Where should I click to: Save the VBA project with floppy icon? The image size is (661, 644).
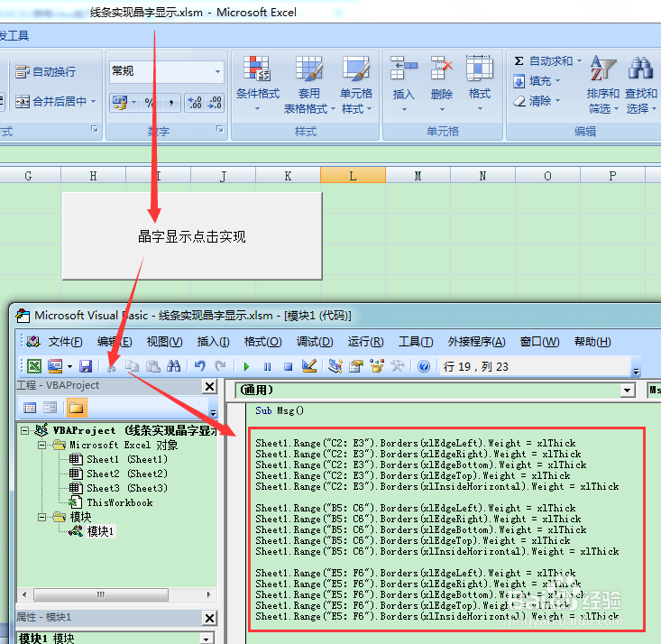(86, 366)
